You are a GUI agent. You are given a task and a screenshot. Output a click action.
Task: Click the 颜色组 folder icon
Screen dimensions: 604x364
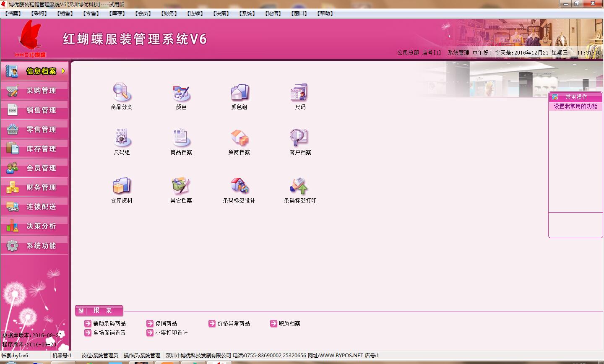(240, 92)
